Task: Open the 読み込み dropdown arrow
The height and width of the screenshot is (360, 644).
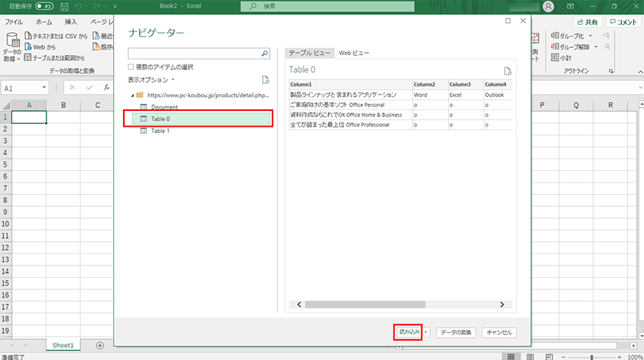Action: pos(426,332)
